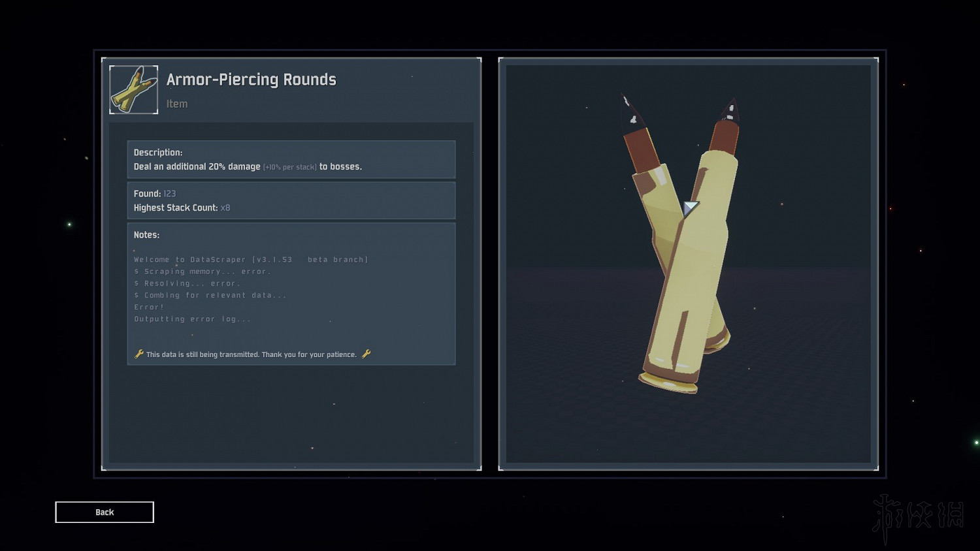980x551 pixels.
Task: Click the 'Notes:' heading
Action: 146,235
